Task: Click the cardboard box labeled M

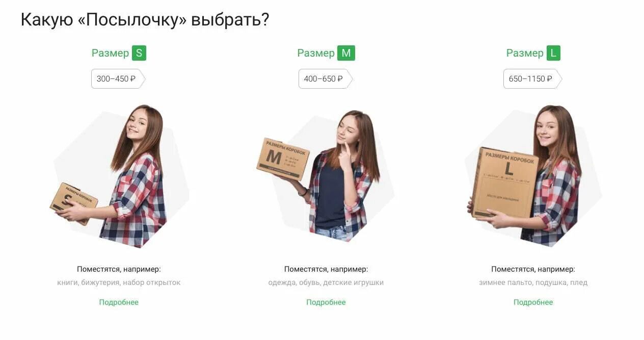Action: (x=283, y=159)
